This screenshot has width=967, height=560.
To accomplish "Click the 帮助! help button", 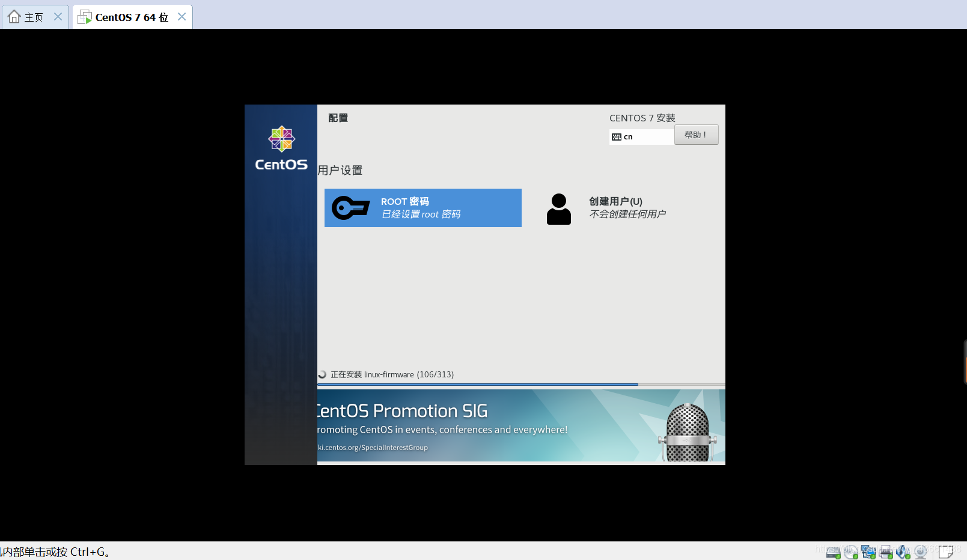I will (696, 135).
